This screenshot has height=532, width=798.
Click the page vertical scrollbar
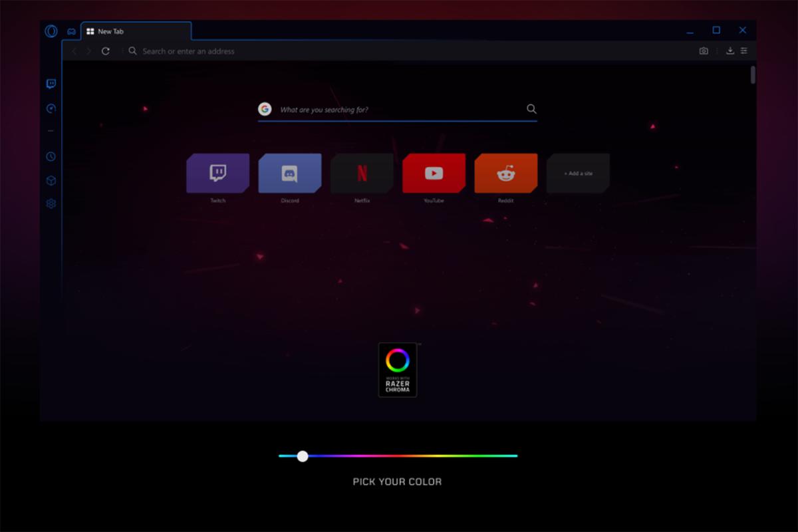[x=753, y=74]
